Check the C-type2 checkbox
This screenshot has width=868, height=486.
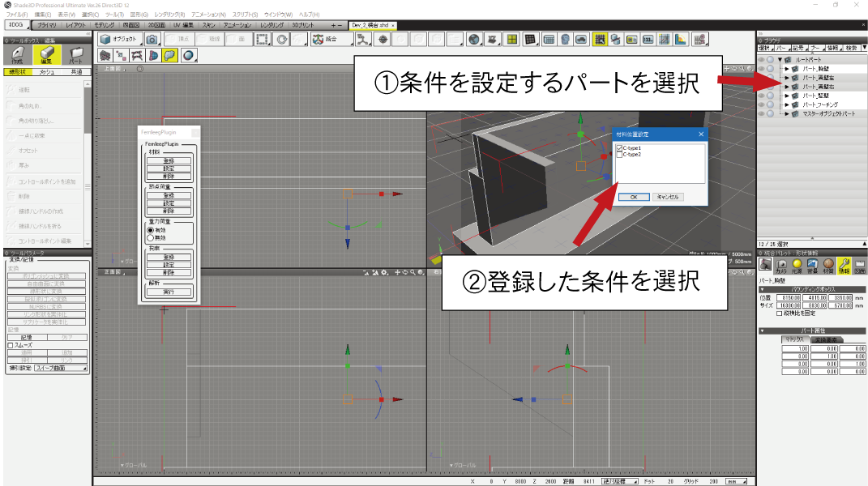click(620, 155)
